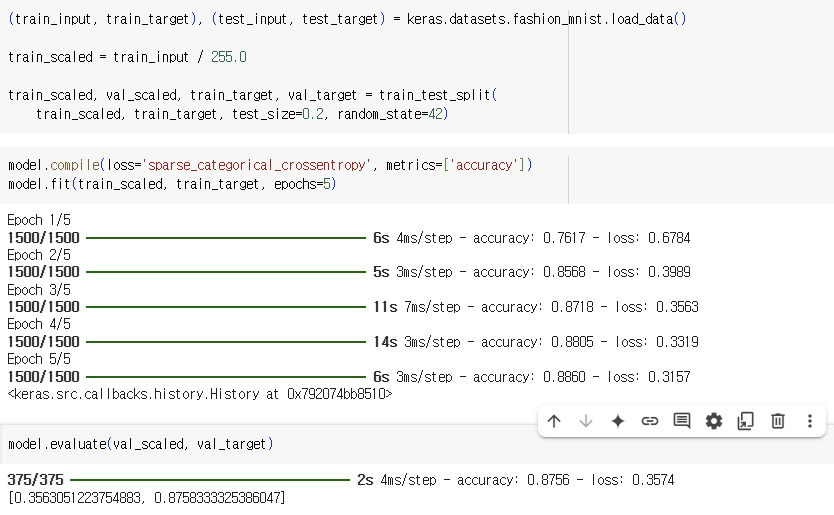Click the train_test_split( code line
Viewport: 834px width, 515px height.
(252, 95)
